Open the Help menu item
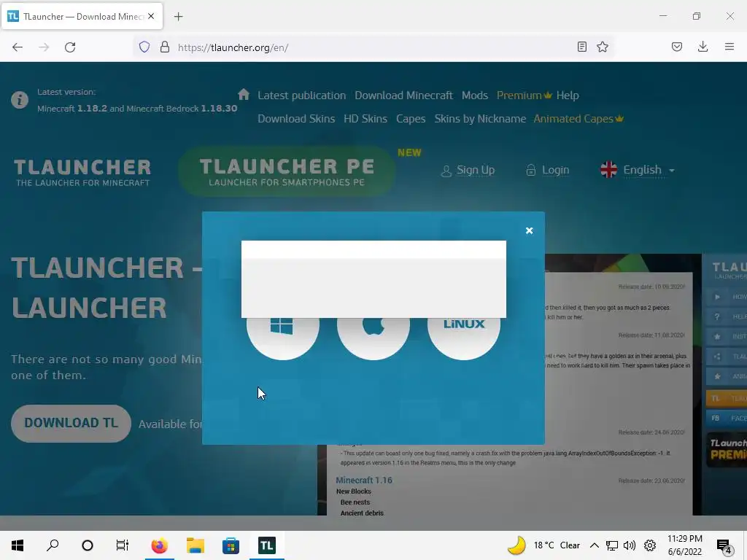The height and width of the screenshot is (560, 747). tap(568, 96)
